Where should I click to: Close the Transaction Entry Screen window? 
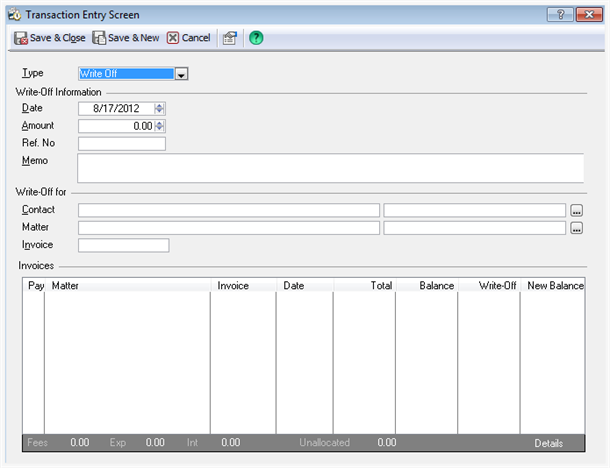[588, 14]
